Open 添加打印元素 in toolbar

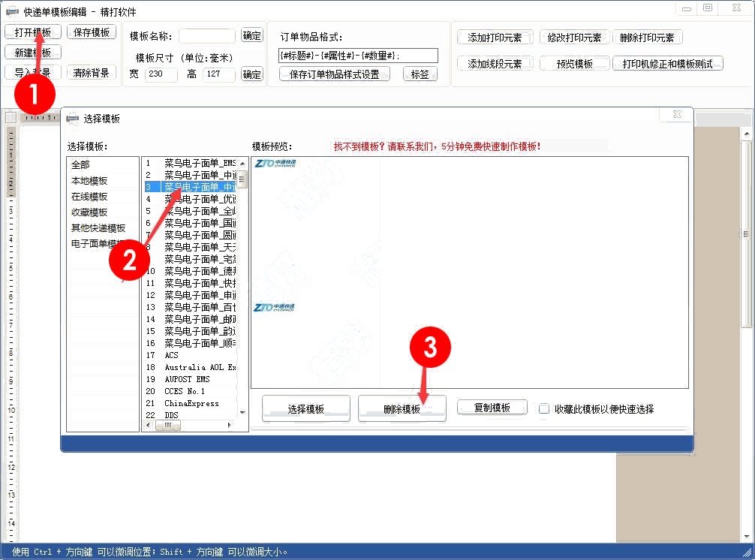(495, 38)
